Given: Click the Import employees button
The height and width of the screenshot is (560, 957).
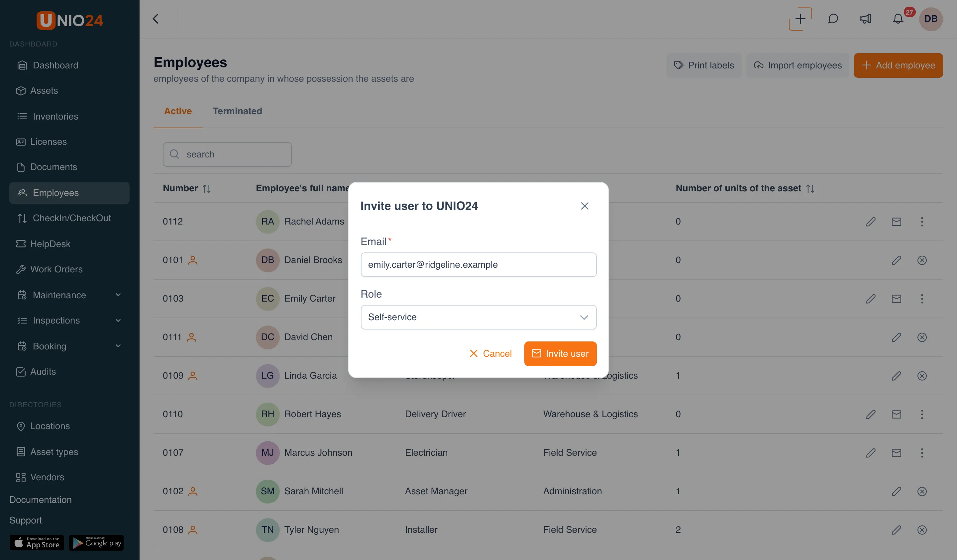Looking at the screenshot, I should [797, 65].
